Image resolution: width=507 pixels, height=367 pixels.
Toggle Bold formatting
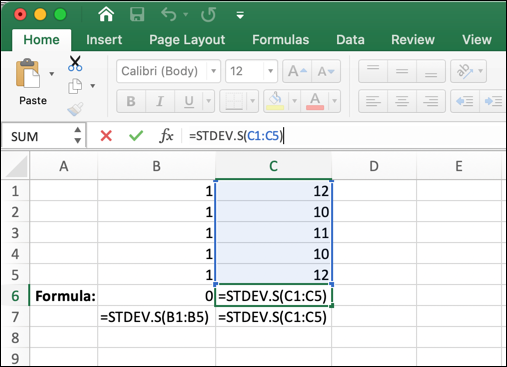tap(131, 101)
